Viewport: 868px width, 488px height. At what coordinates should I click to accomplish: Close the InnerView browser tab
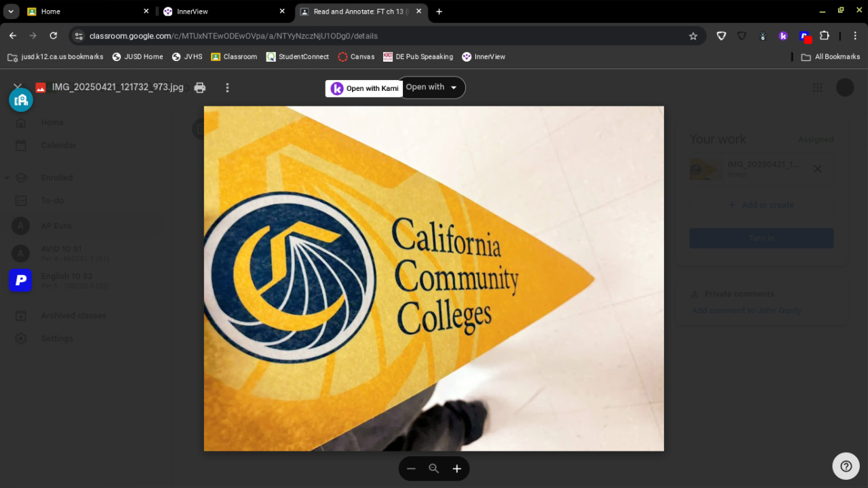[282, 12]
